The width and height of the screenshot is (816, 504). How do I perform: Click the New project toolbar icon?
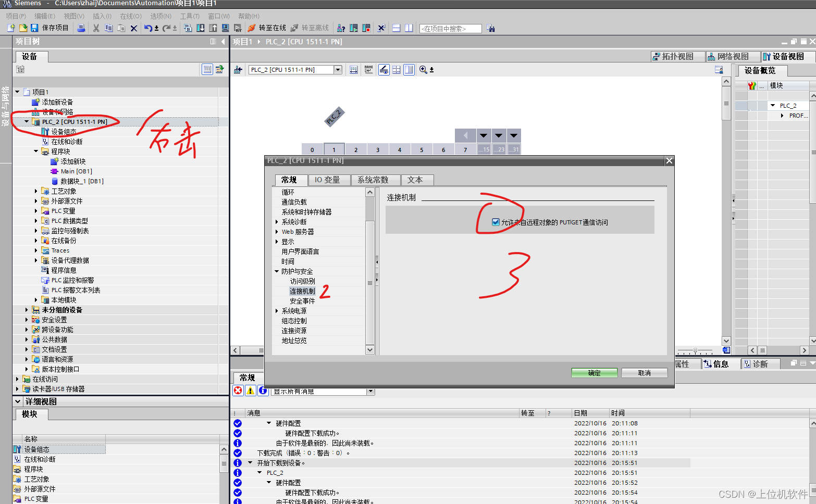click(11, 28)
